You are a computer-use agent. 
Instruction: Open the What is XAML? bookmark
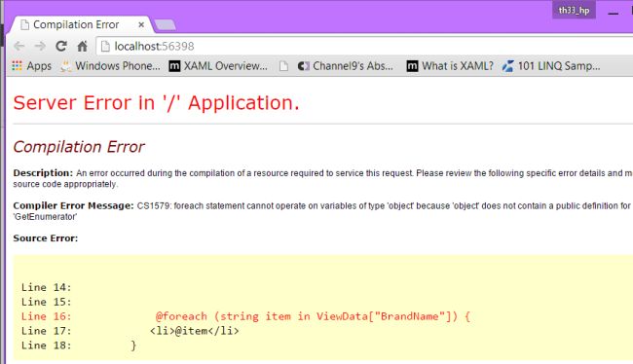[450, 66]
